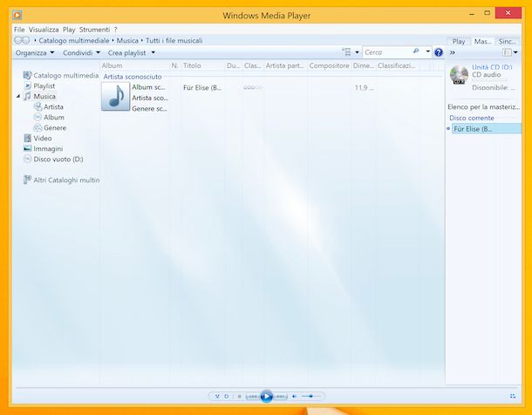
Task: Open the ? help menu
Action: pyautogui.click(x=115, y=30)
